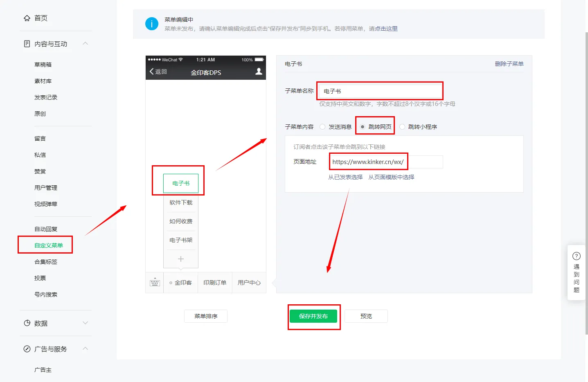Click the 子菜单名称 input field
The height and width of the screenshot is (382, 588).
(380, 91)
